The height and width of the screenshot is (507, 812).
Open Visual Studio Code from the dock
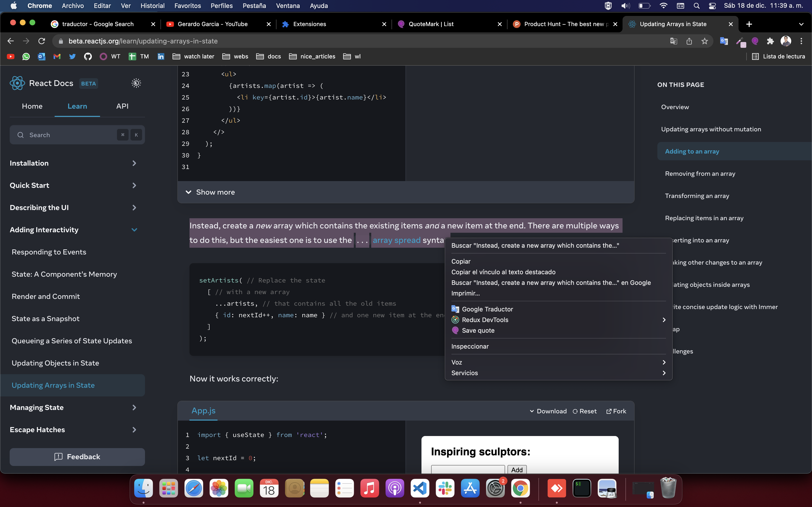coord(420,489)
